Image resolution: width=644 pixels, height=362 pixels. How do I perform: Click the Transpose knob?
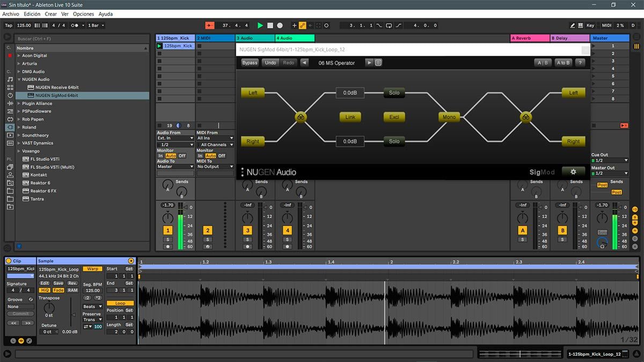click(x=49, y=308)
